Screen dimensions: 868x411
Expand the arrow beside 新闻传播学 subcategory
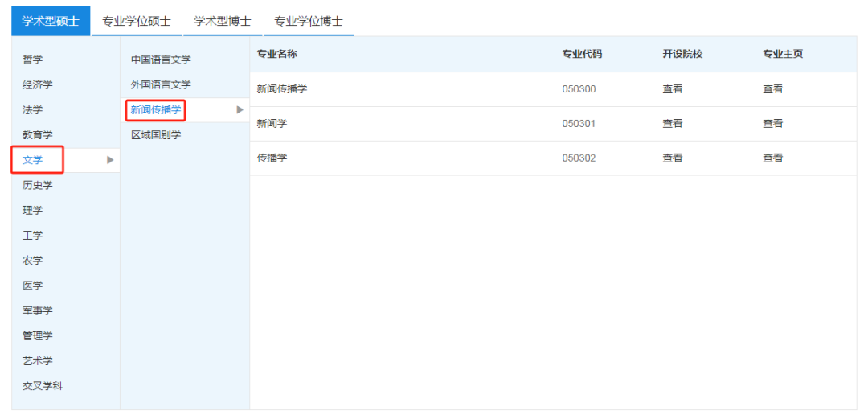click(240, 109)
